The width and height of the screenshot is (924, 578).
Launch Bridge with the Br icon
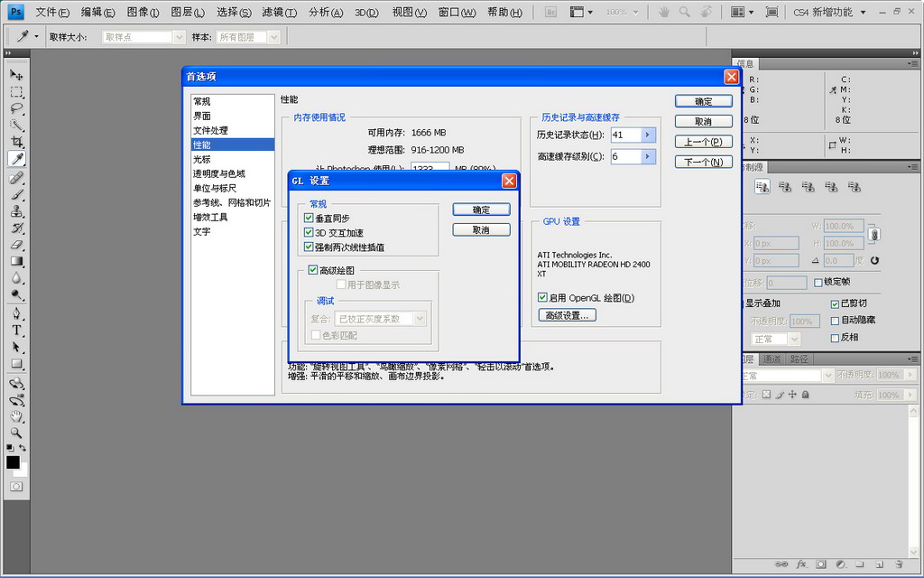pos(551,12)
